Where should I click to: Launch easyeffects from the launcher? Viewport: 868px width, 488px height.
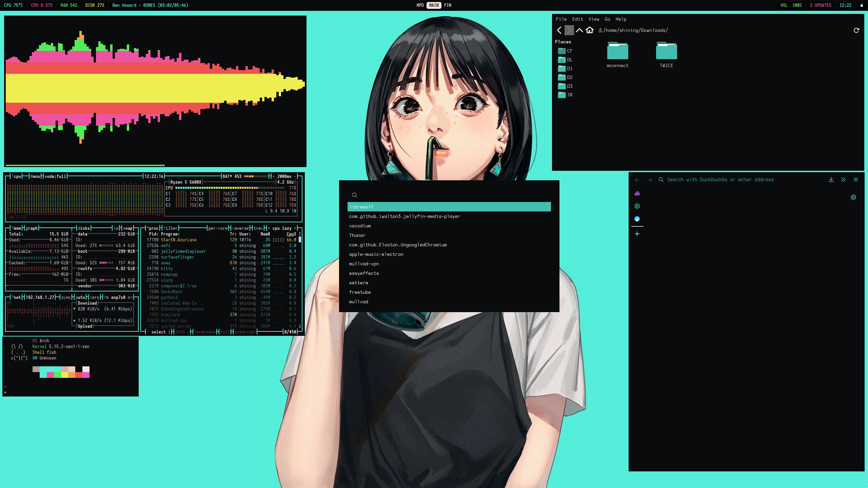pyautogui.click(x=449, y=273)
